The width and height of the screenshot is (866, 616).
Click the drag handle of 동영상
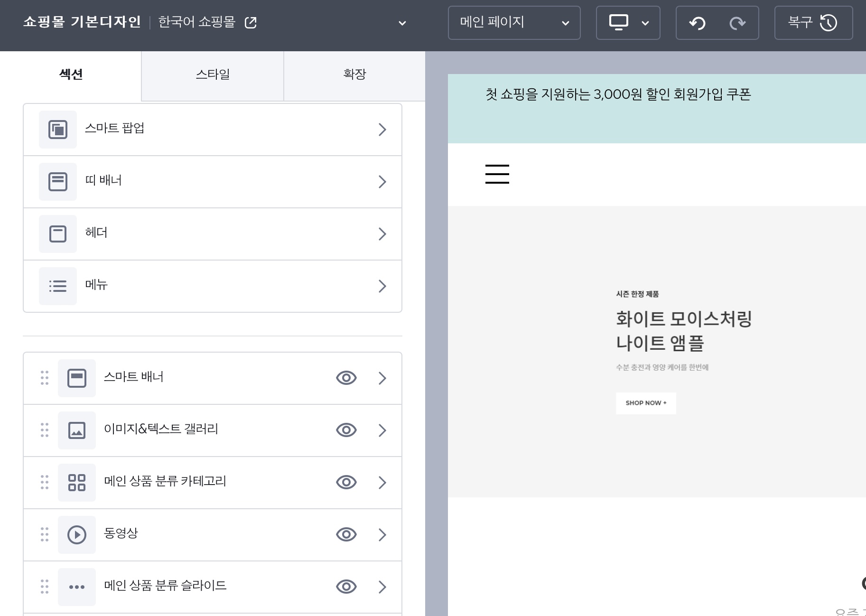[x=45, y=534]
